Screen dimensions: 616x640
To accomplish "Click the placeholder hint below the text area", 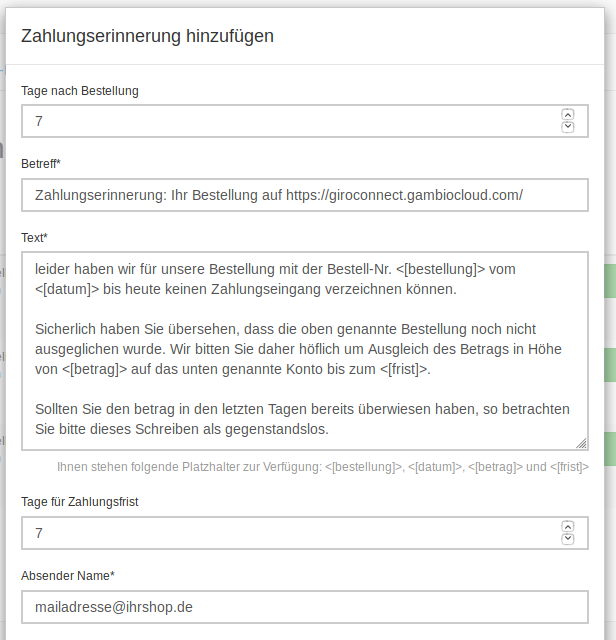I will [322, 466].
